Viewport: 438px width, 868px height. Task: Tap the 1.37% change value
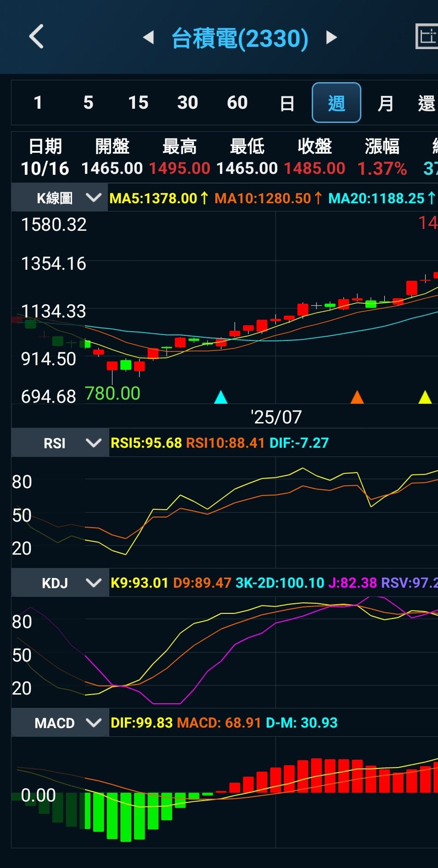[382, 168]
